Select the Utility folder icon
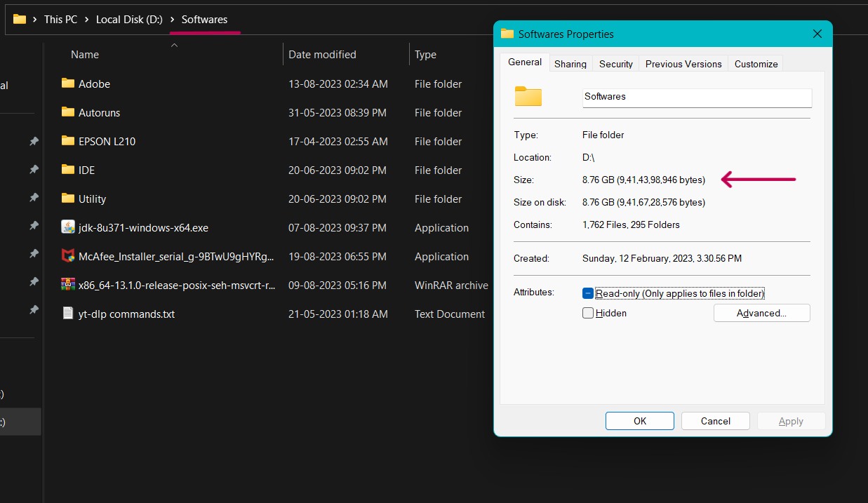Screen dimensions: 868x503 pyautogui.click(x=67, y=199)
